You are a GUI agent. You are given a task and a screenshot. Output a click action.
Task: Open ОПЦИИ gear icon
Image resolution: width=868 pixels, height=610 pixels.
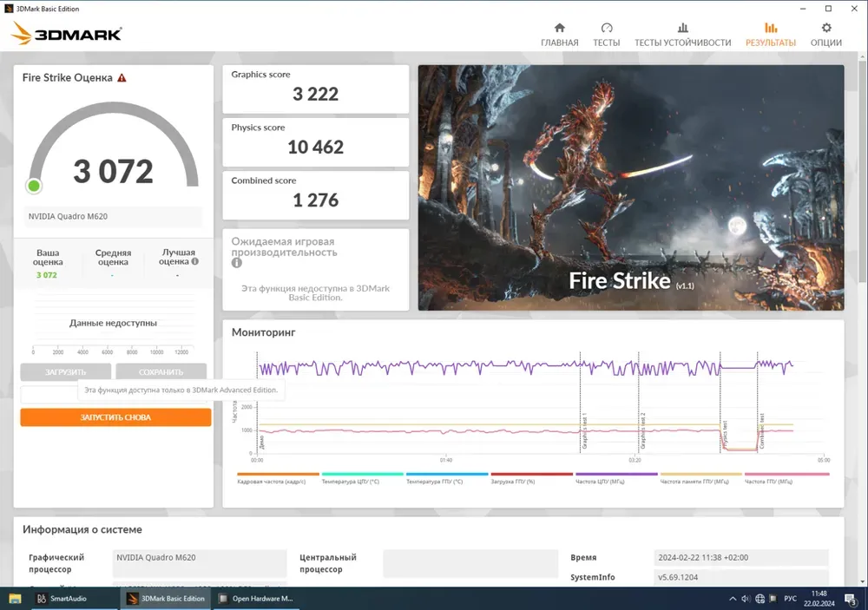tap(825, 28)
